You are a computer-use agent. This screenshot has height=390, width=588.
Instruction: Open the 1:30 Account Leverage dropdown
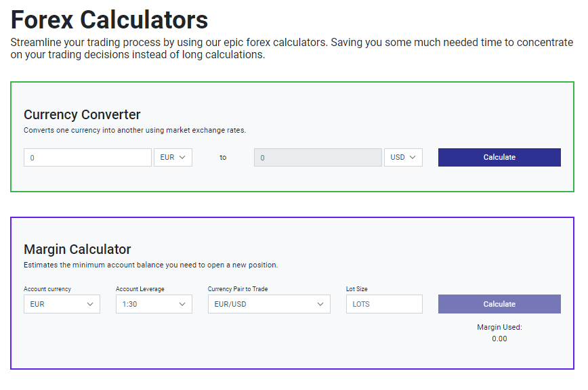point(154,304)
